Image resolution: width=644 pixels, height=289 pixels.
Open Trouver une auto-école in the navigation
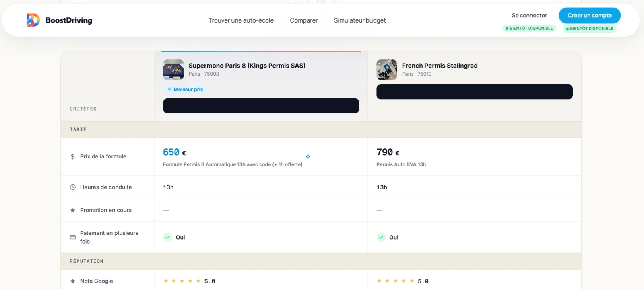click(241, 20)
